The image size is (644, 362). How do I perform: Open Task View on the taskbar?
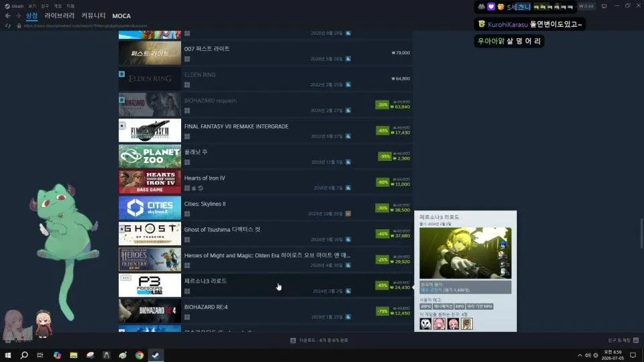40,355
